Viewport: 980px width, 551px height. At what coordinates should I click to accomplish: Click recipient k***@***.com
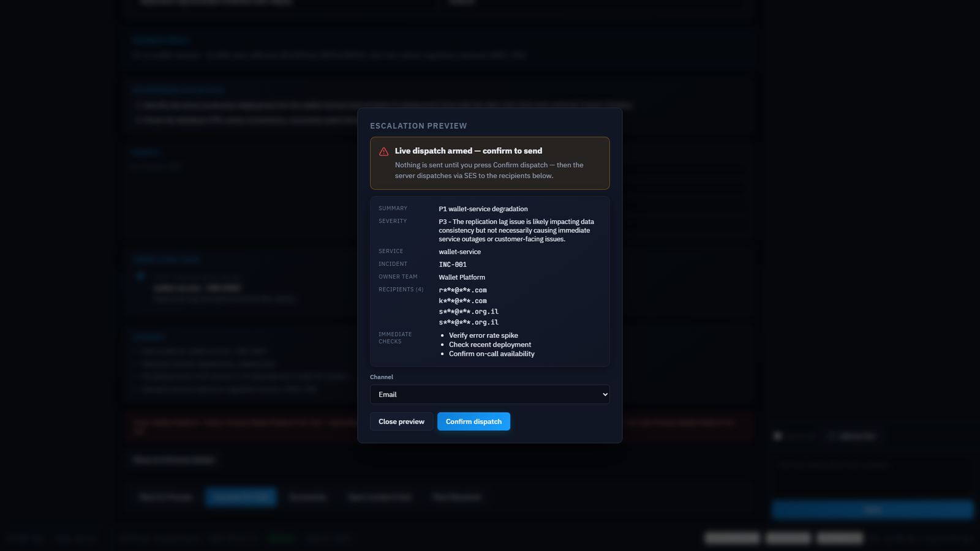pyautogui.click(x=462, y=301)
